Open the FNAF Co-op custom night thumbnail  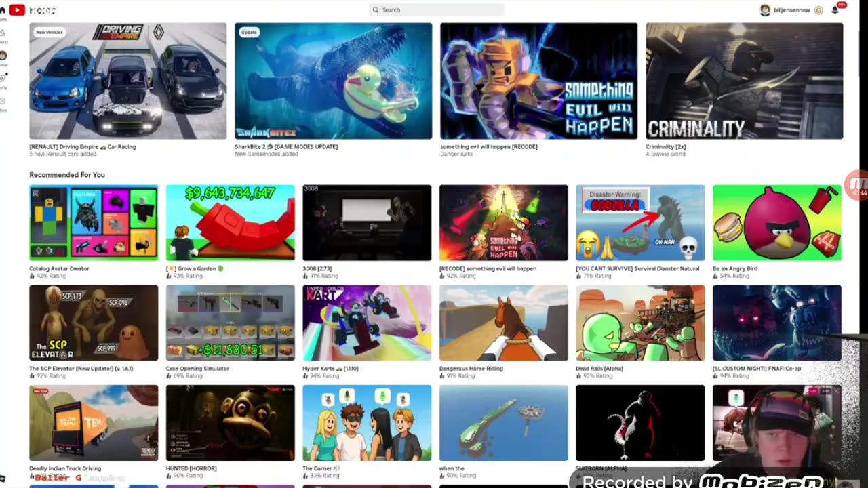coord(777,323)
